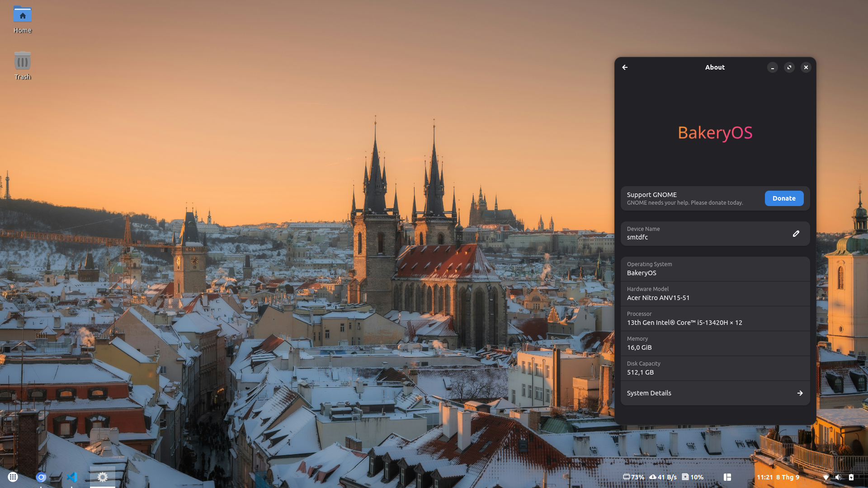
Task: Open System Details
Action: pos(715,393)
